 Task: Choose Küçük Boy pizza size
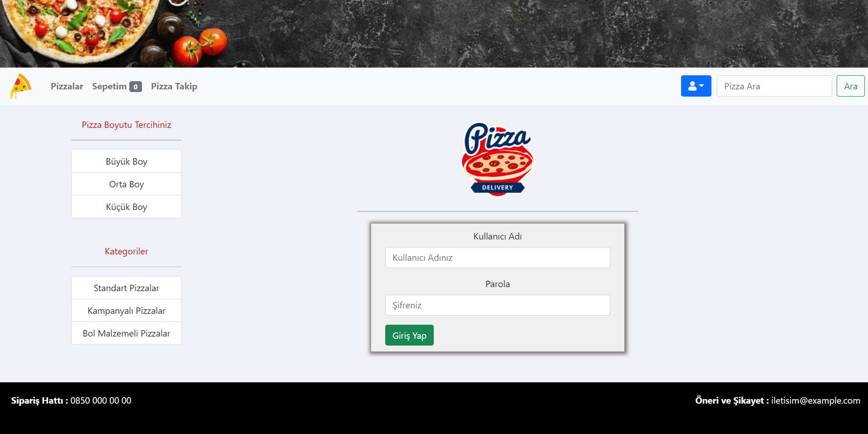point(126,207)
